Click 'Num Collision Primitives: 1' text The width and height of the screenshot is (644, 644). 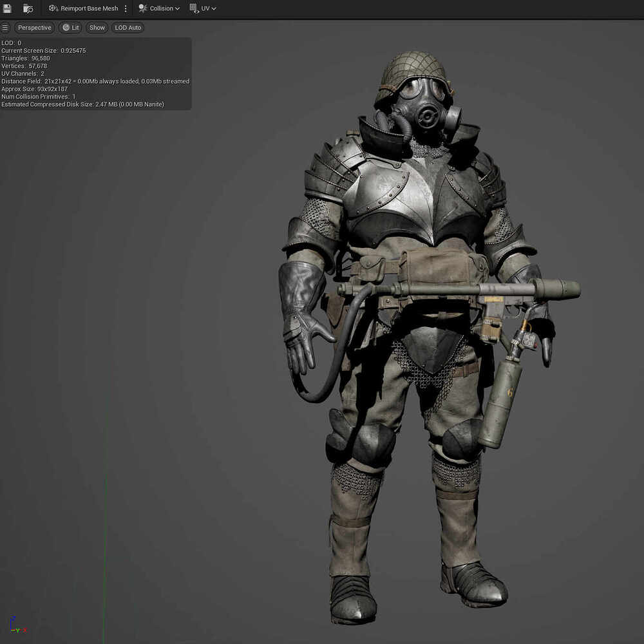(x=39, y=97)
